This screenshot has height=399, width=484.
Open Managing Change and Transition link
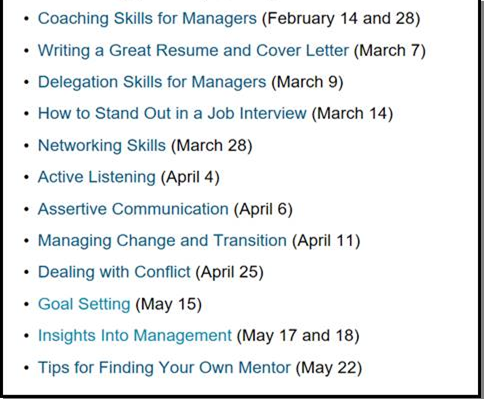coord(162,241)
